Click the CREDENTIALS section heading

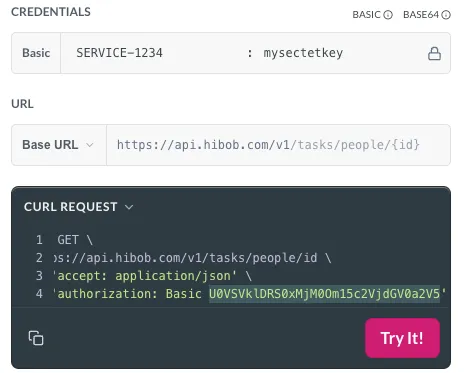click(x=51, y=12)
